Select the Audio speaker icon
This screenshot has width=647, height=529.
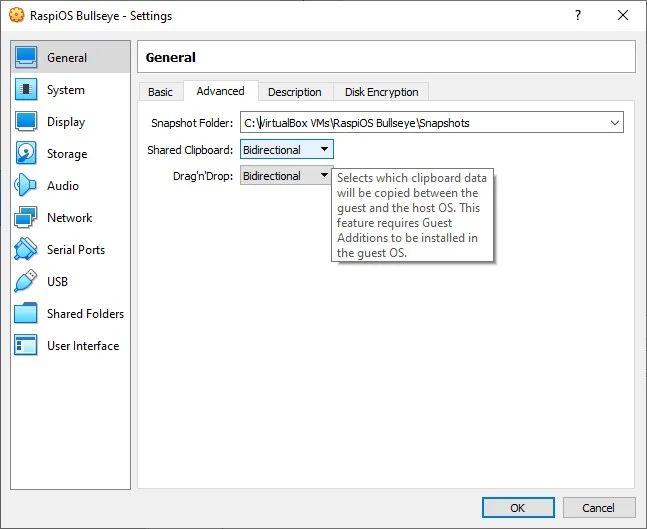click(x=25, y=185)
